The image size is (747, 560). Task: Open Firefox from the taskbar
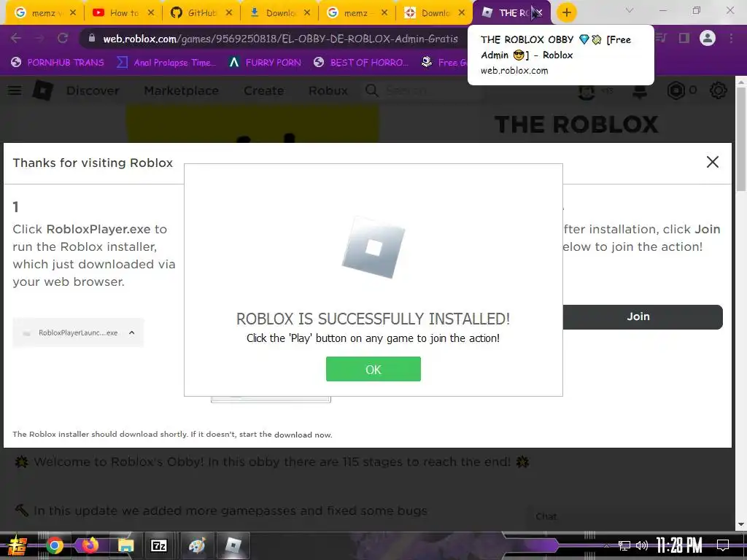(x=90, y=545)
